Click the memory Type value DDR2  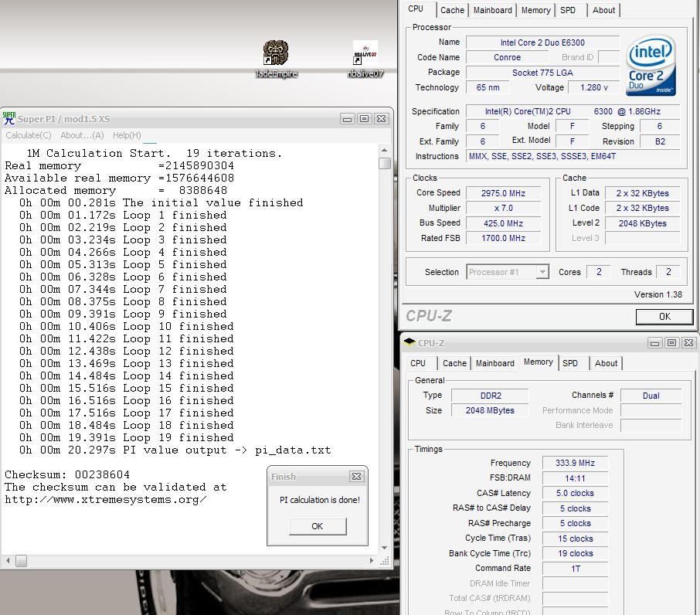490,396
